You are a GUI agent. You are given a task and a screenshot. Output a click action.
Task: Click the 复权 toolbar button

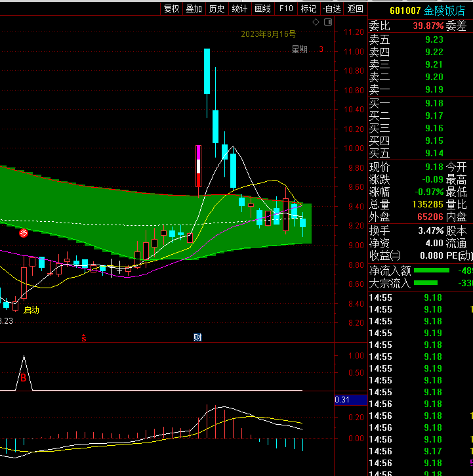[x=171, y=9]
